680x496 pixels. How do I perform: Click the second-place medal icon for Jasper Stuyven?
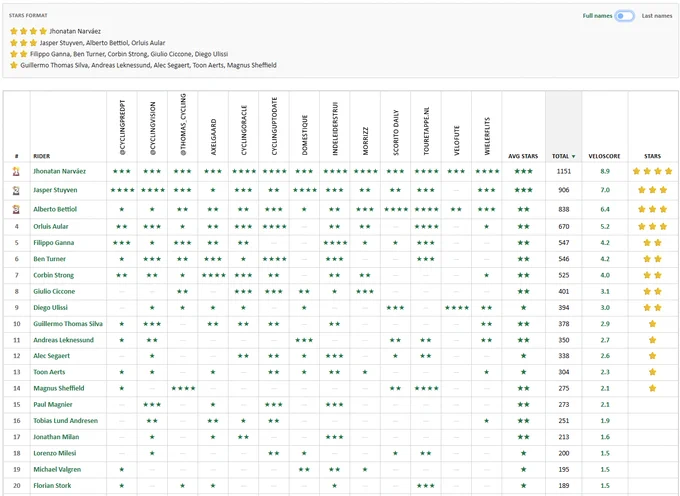[x=16, y=190]
